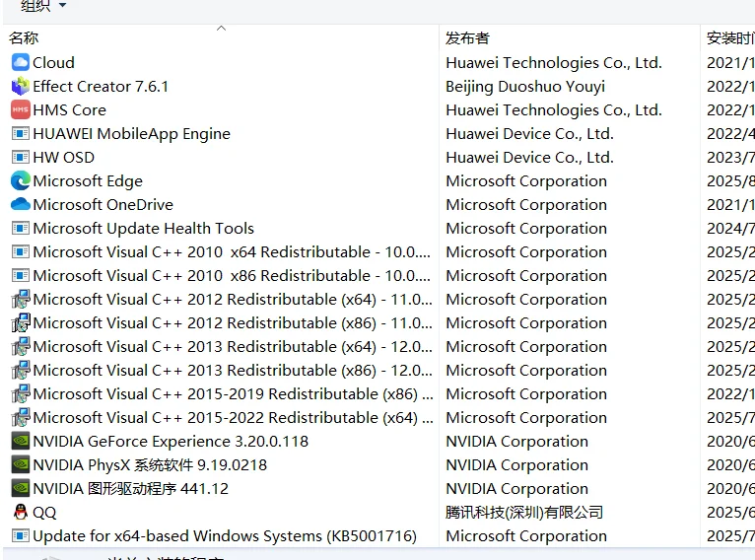Click the 安装时间 column header

pyautogui.click(x=729, y=37)
